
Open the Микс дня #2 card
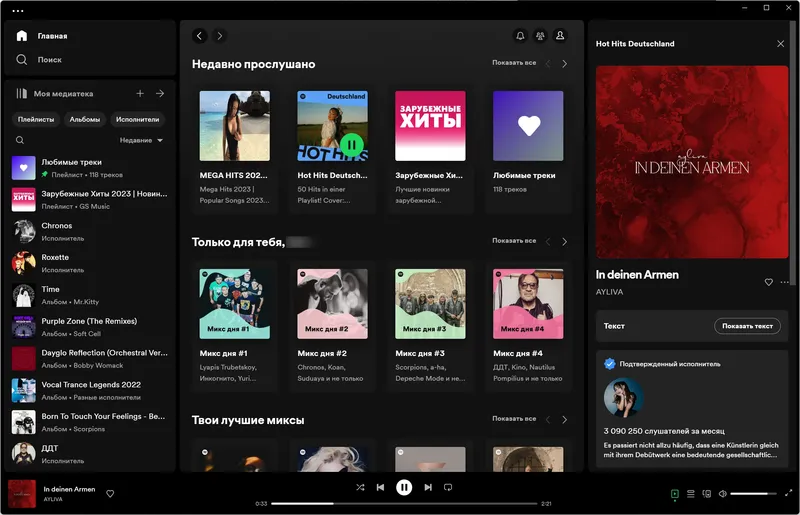(332, 326)
